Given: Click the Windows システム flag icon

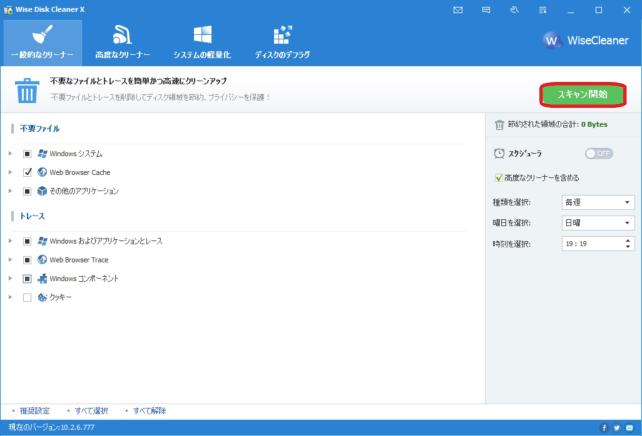Looking at the screenshot, I should [42, 154].
